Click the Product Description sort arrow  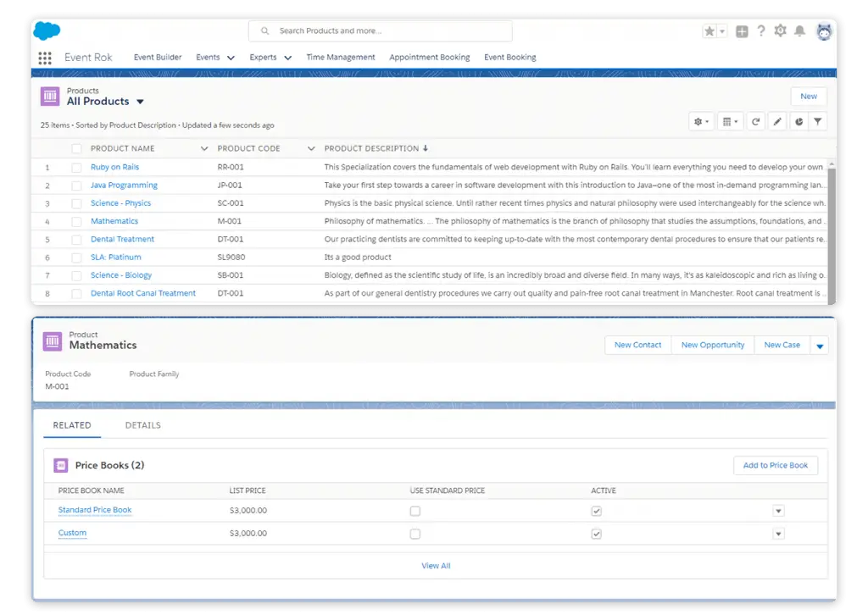click(426, 148)
